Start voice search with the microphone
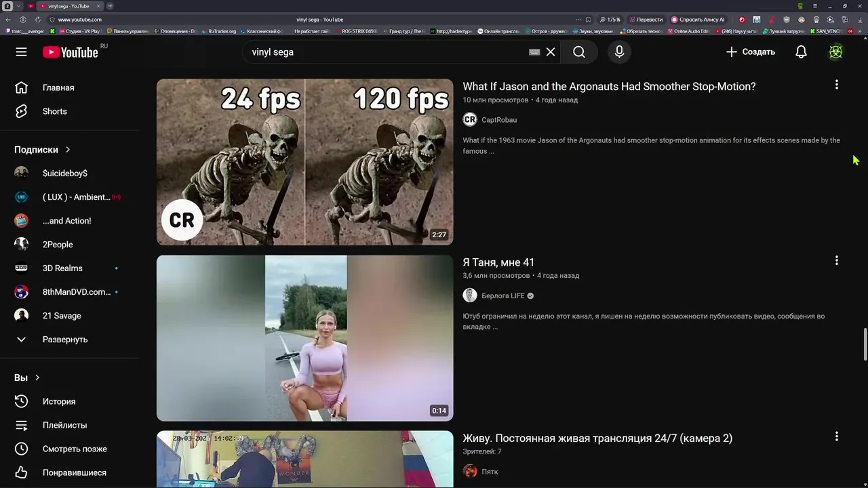868x488 pixels. coord(619,52)
